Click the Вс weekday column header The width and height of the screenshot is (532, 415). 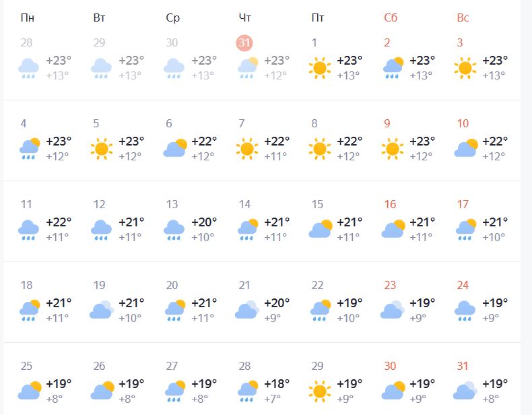[463, 18]
